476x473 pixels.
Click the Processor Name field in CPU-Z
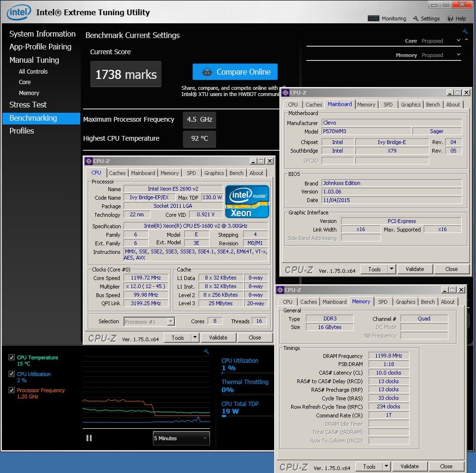coord(173,189)
